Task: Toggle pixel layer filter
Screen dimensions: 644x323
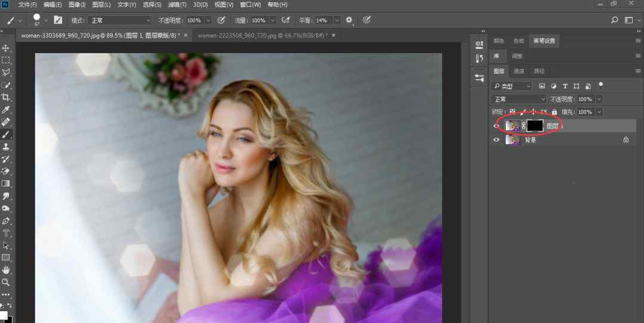Action: click(541, 86)
